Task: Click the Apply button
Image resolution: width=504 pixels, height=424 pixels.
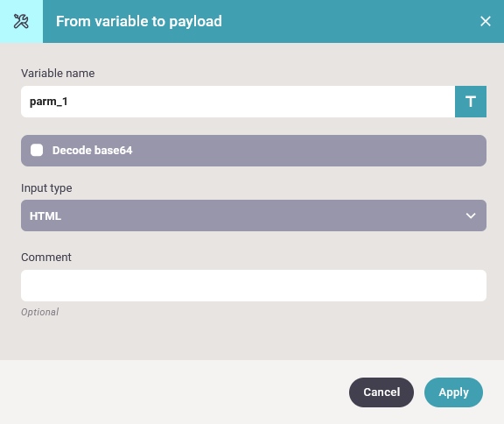Action: click(453, 392)
